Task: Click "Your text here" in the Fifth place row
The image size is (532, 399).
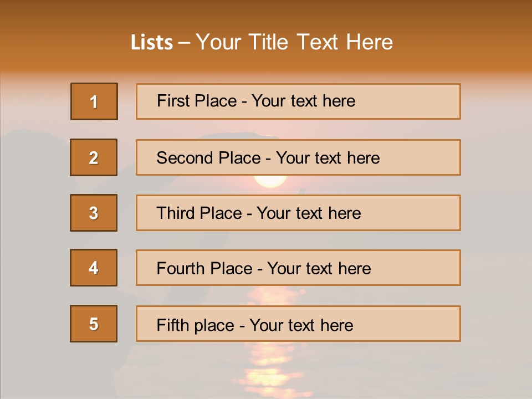Action: click(301, 325)
